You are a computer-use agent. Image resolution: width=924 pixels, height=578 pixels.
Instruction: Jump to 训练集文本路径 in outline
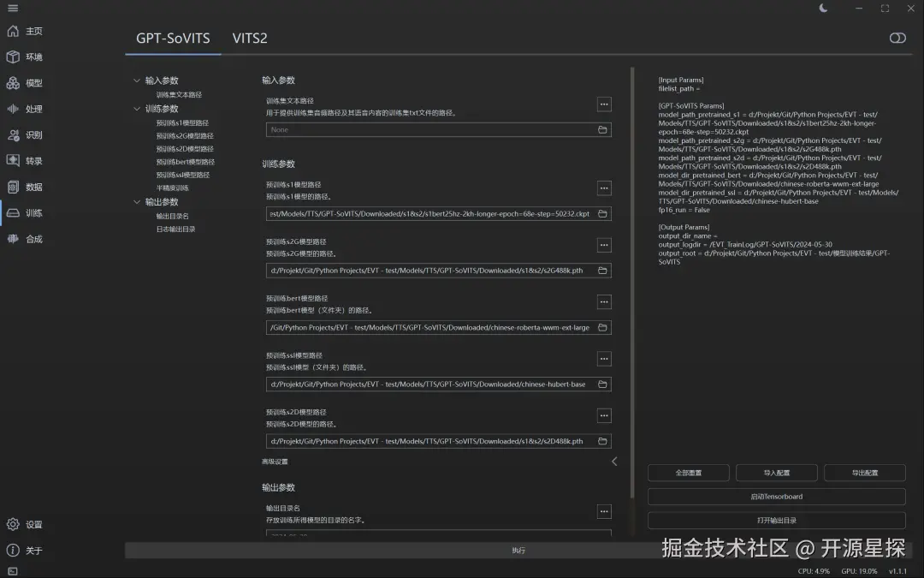[x=179, y=95]
